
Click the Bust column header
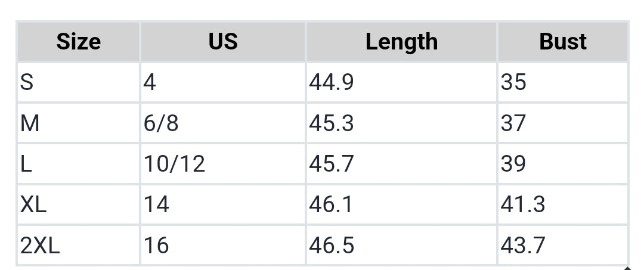pyautogui.click(x=562, y=42)
